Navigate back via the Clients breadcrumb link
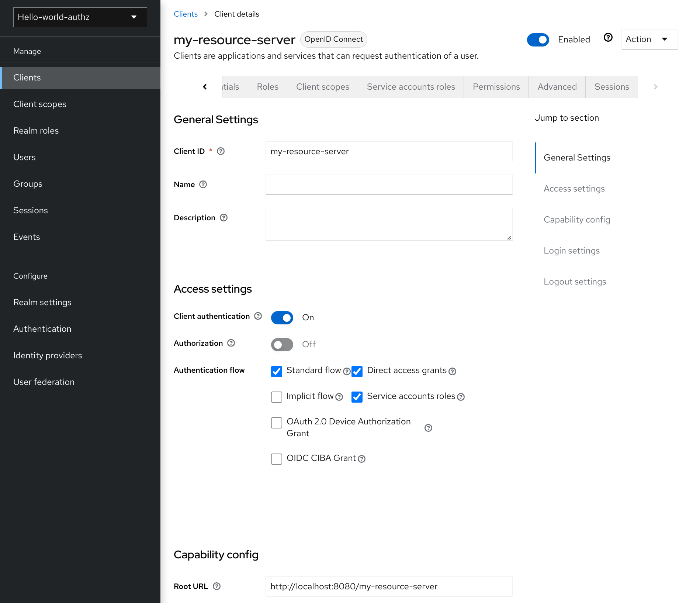Viewport: 700px width, 603px height. coord(186,14)
